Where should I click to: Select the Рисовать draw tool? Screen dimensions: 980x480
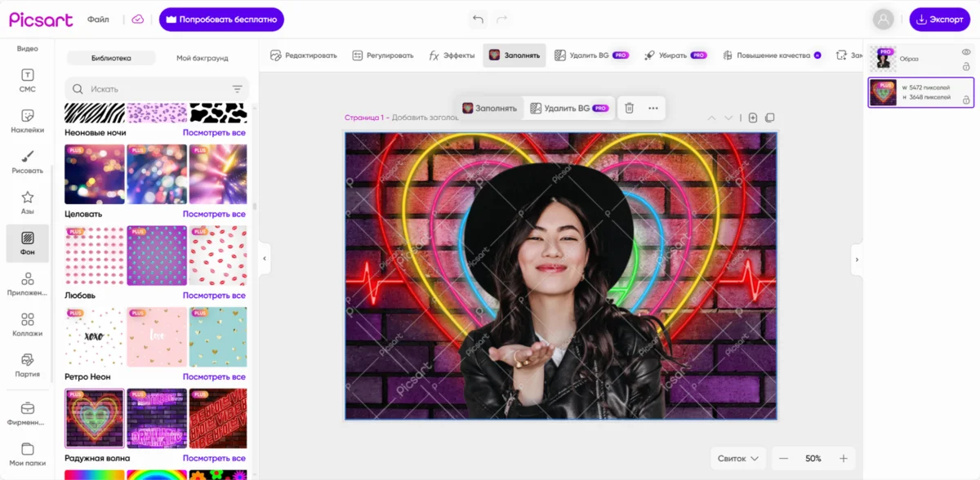coord(27,162)
